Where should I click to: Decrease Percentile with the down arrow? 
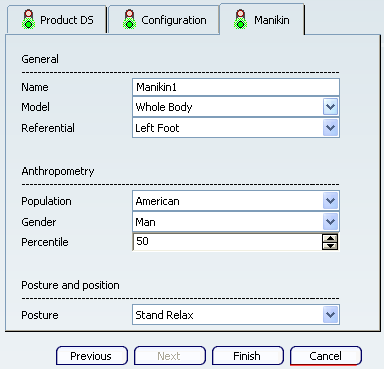[x=330, y=246]
